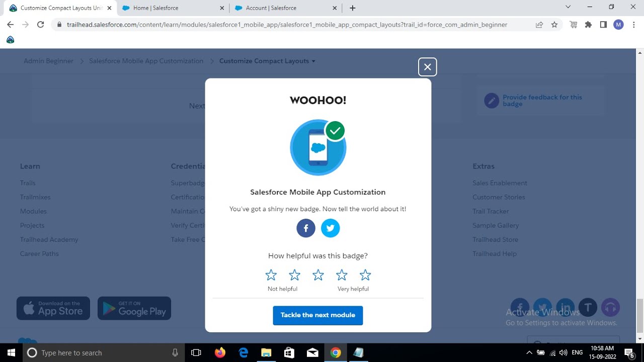Open Microsoft Store from taskbar

click(289, 353)
